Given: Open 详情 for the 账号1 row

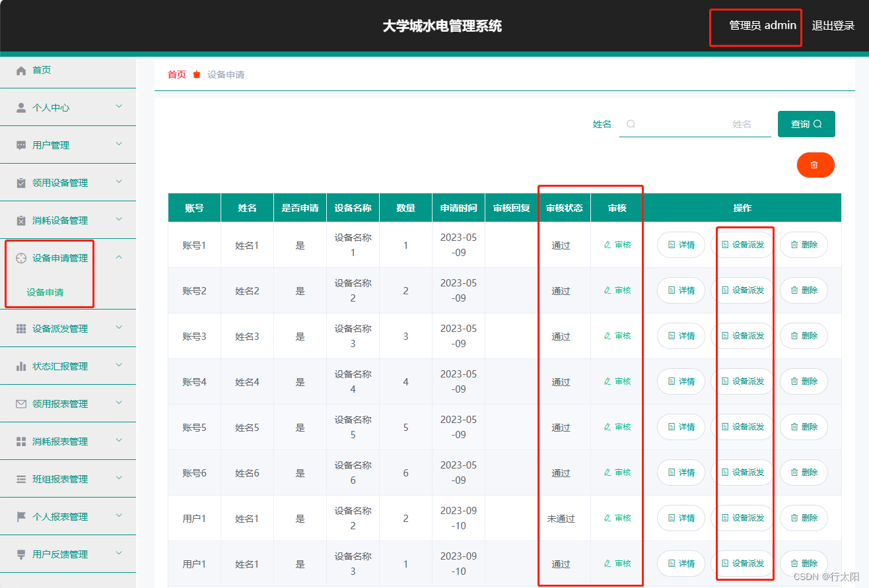Looking at the screenshot, I should click(681, 245).
